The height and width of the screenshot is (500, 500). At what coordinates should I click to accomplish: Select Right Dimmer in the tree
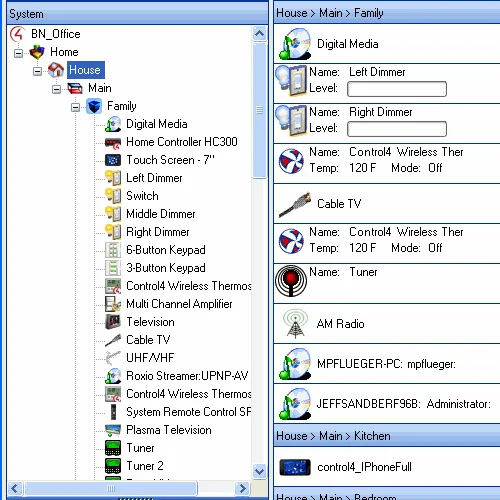[158, 232]
